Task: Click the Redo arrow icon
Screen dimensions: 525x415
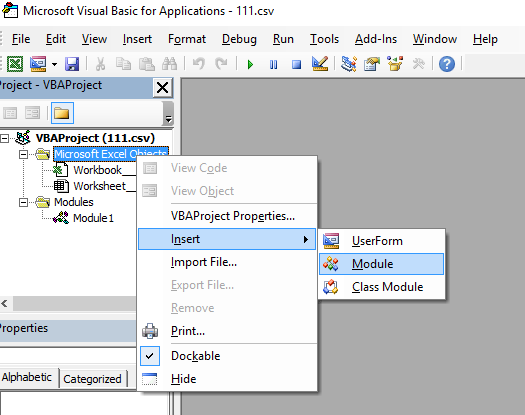Action: [221, 64]
